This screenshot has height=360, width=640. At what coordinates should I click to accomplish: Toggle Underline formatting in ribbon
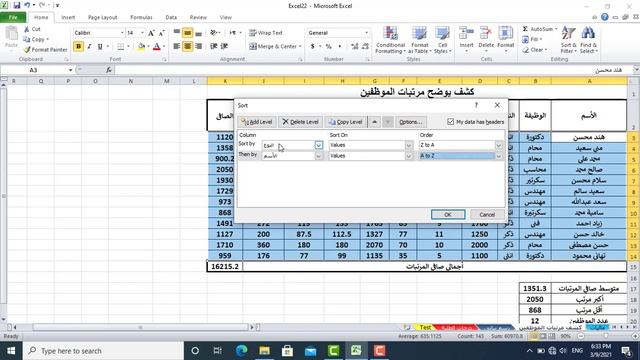pos(100,47)
